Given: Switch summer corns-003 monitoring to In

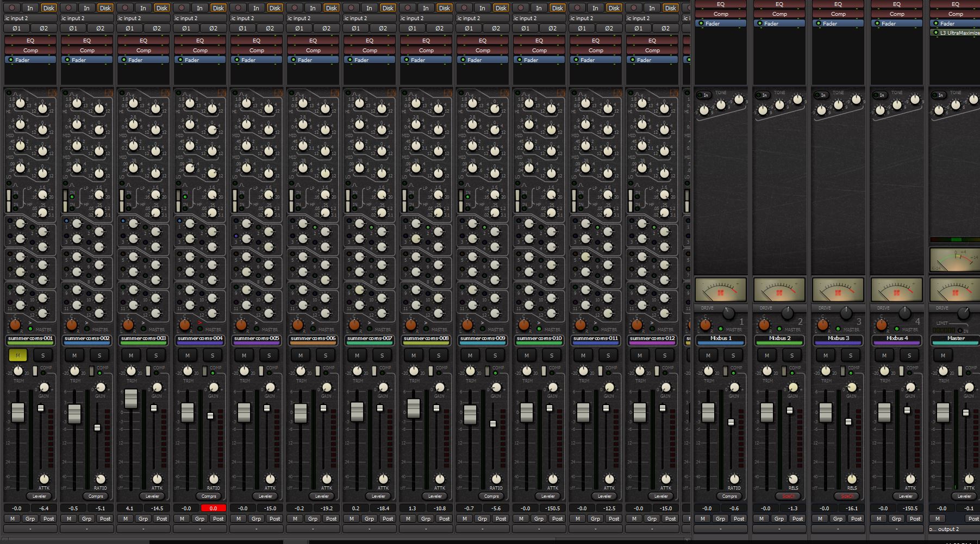Looking at the screenshot, I should (143, 8).
